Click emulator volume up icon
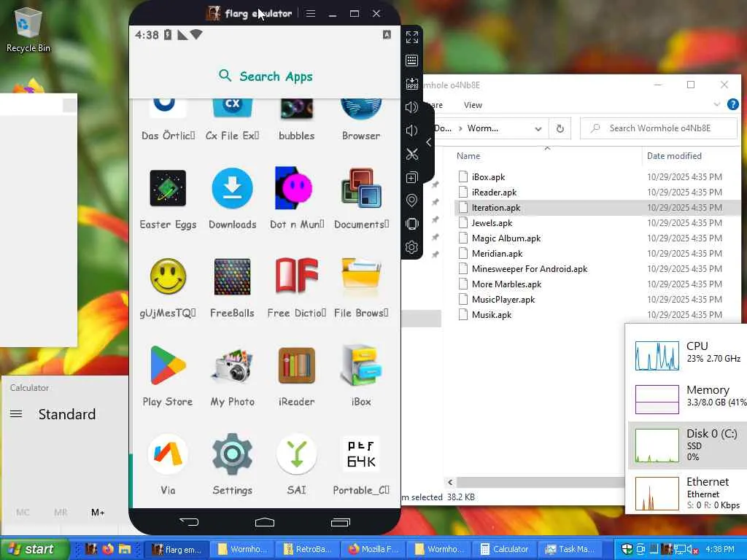The width and height of the screenshot is (747, 560). click(x=412, y=107)
